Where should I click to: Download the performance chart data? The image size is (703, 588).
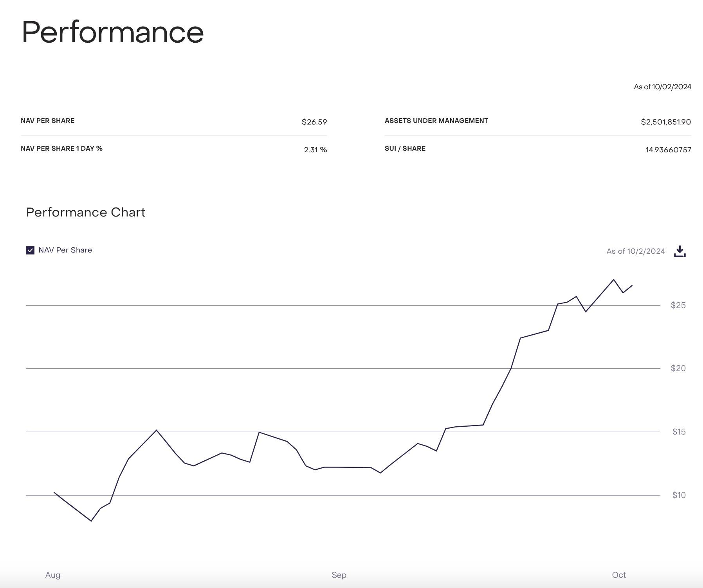click(x=680, y=251)
